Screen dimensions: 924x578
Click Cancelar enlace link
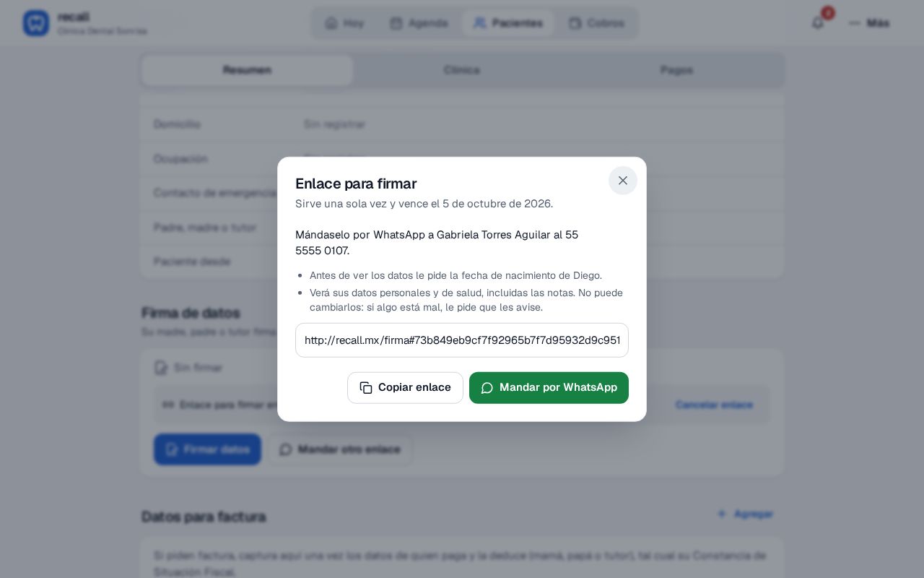tap(714, 405)
